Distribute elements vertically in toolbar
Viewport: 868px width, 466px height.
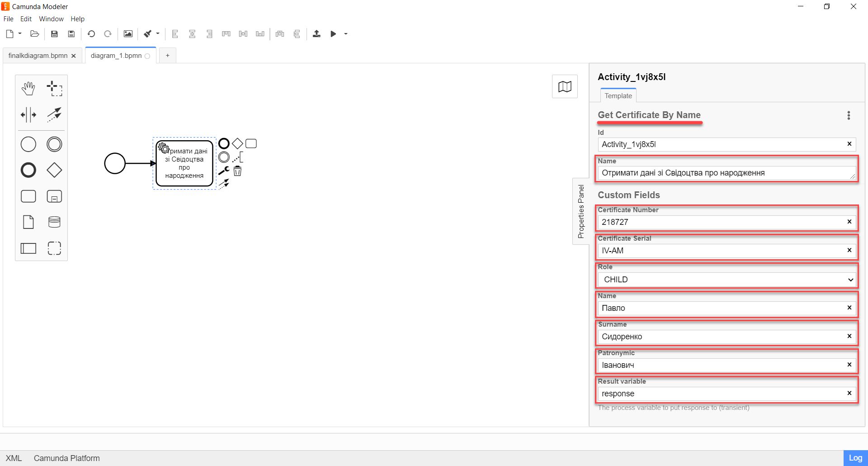coord(297,33)
